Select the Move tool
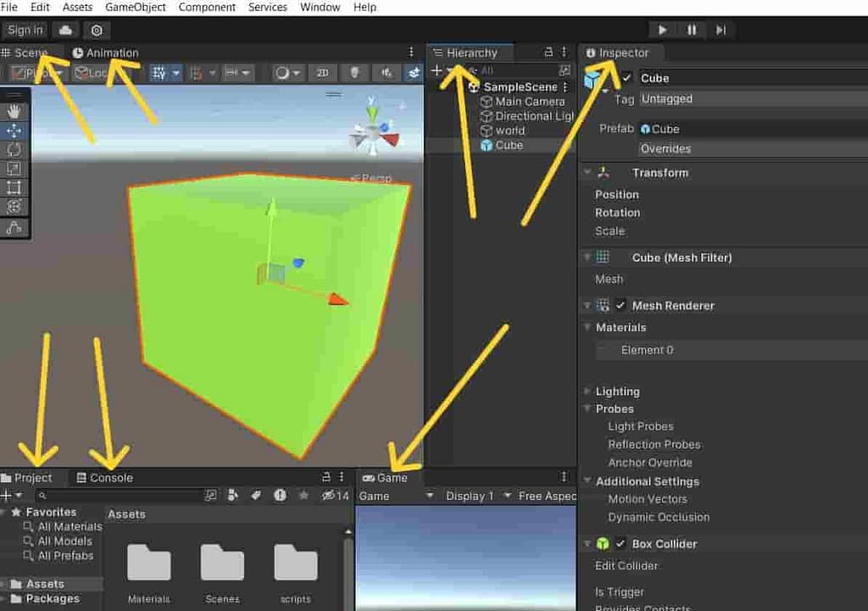The image size is (868, 611). point(12,131)
